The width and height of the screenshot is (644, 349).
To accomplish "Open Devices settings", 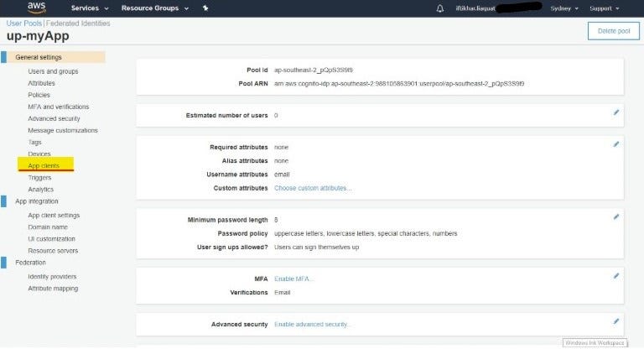I will point(39,154).
